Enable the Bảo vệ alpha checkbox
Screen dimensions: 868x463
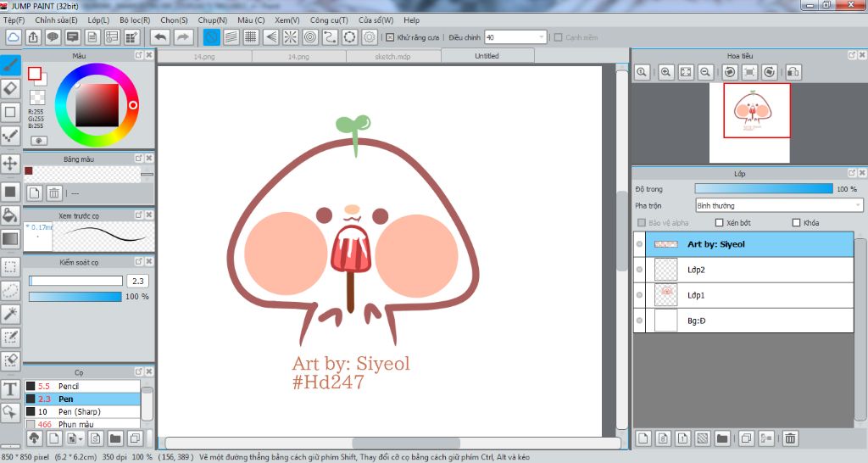click(642, 223)
